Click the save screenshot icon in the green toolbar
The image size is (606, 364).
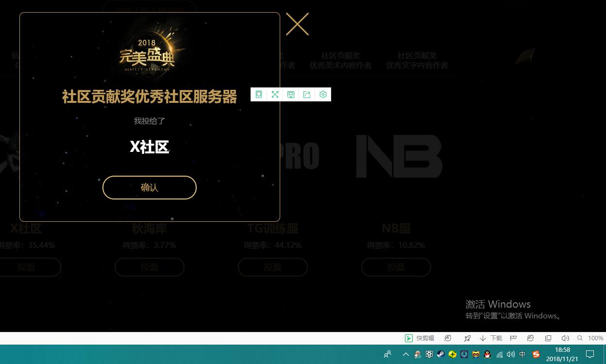point(291,94)
